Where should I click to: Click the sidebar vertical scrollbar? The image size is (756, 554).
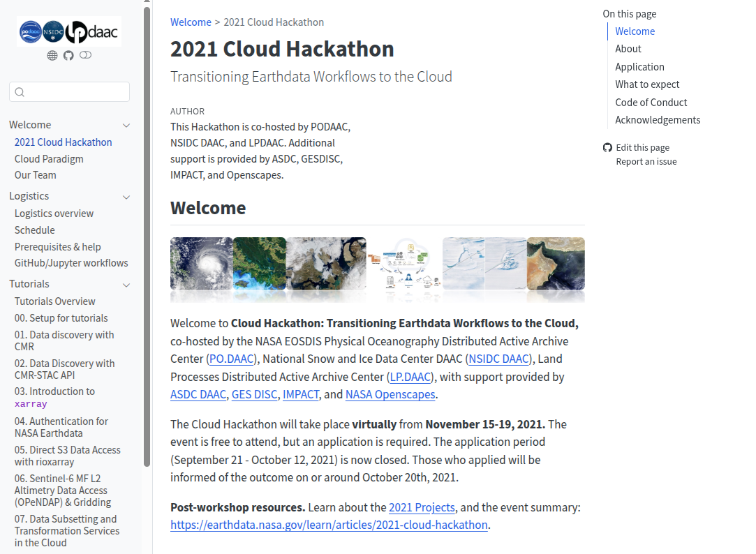[x=147, y=237]
